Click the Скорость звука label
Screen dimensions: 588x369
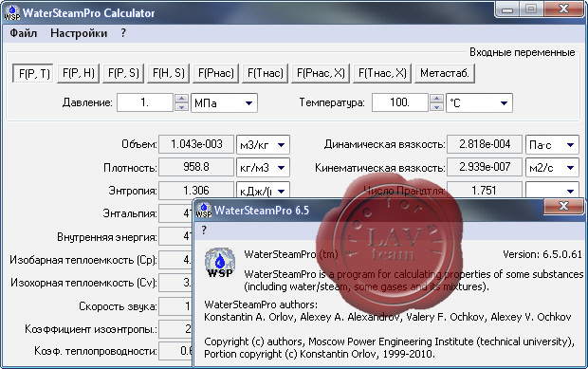118,306
